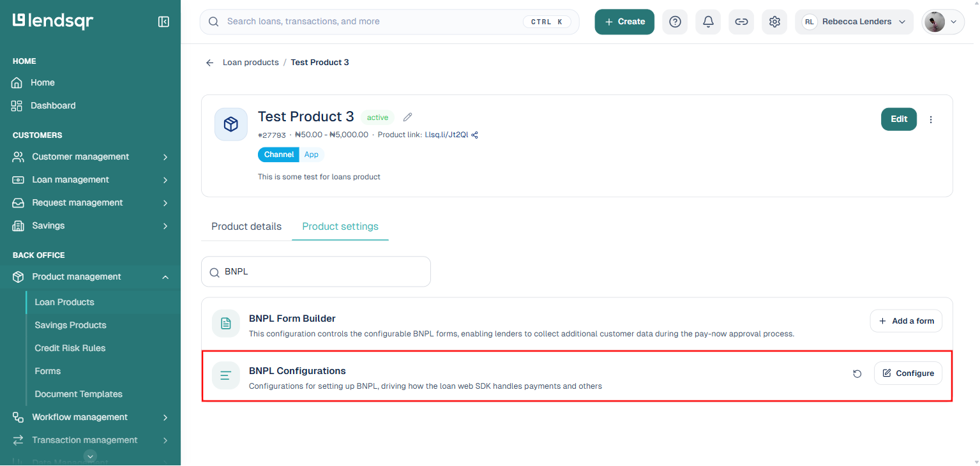Open Dashboard in the sidebar

pyautogui.click(x=43, y=105)
